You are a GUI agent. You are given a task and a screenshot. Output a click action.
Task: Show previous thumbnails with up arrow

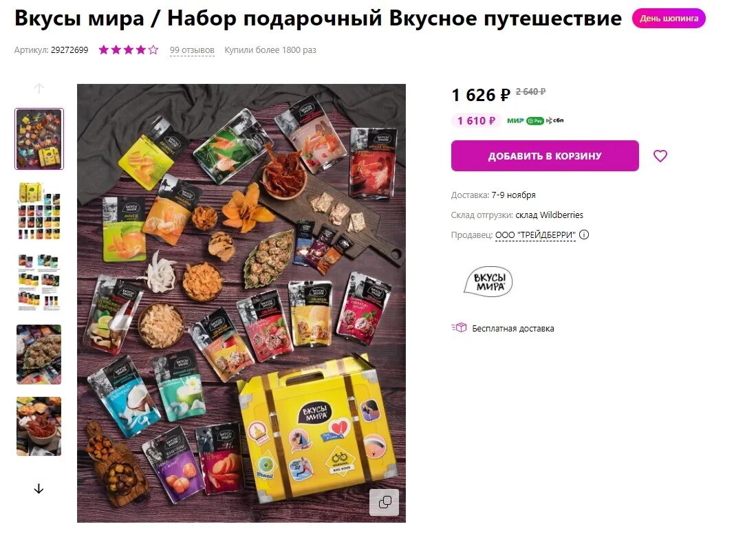tap(39, 88)
